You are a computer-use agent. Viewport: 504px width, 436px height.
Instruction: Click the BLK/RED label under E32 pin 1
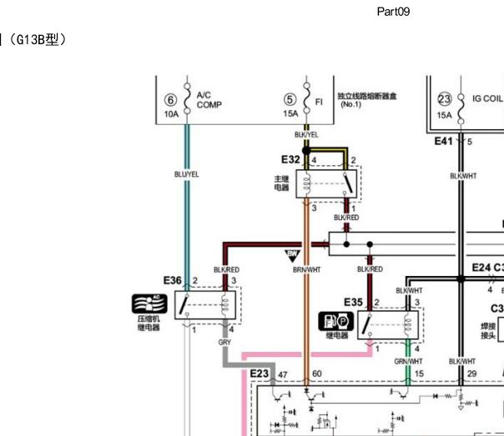(x=346, y=218)
